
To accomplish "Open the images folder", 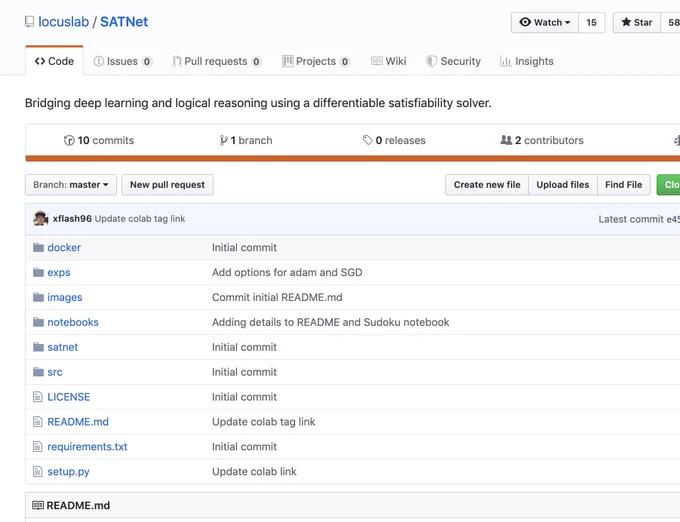I will 65,297.
